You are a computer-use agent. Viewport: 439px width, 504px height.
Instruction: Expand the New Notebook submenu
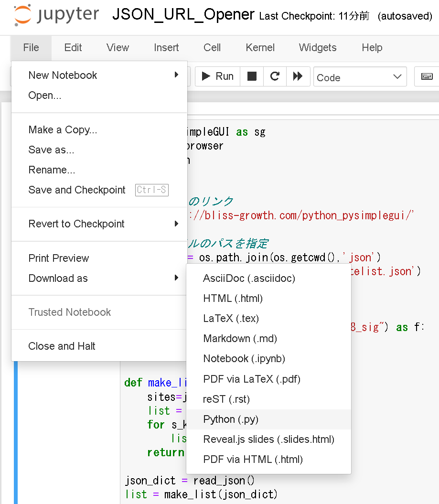click(x=63, y=75)
